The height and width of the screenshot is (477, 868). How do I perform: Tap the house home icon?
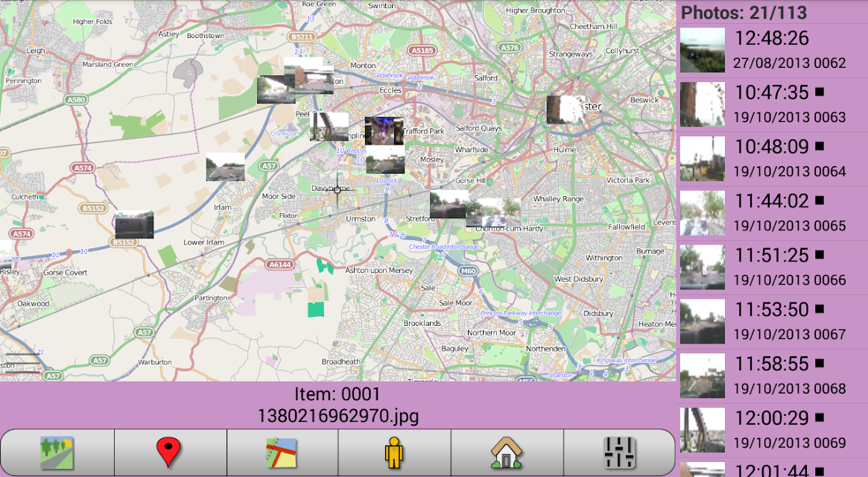[x=506, y=452]
